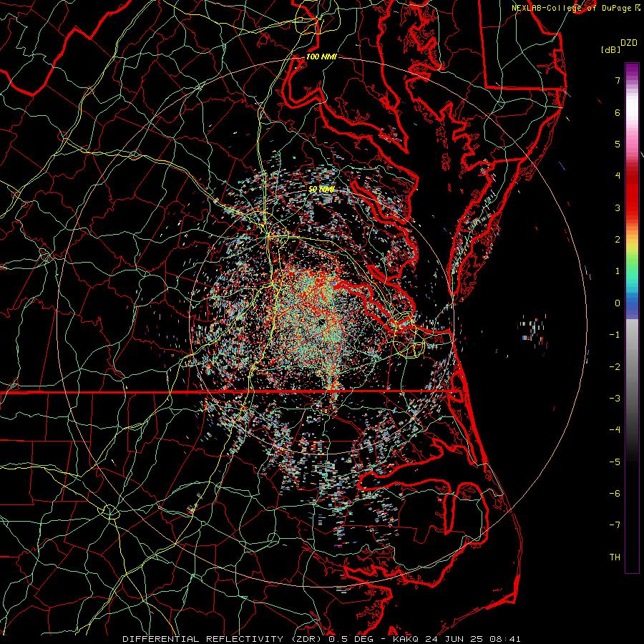
Task: Click the 50 NMI range ring label
Action: click(321, 189)
